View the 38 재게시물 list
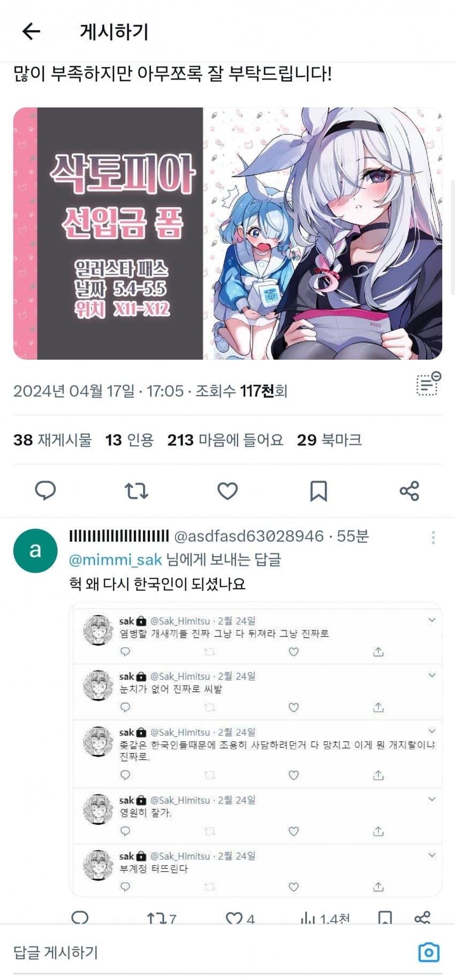 [x=52, y=440]
